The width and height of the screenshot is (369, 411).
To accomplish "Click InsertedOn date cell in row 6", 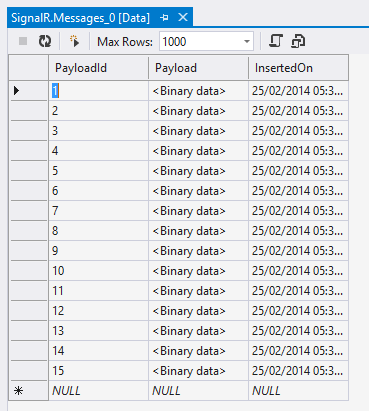I will [298, 191].
